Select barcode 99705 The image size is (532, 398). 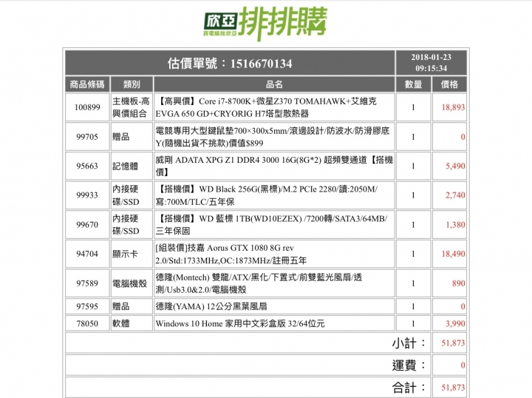click(87, 137)
